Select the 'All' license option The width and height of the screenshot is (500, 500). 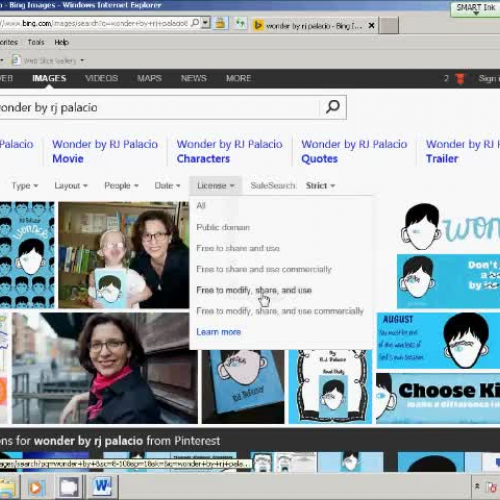pos(201,206)
